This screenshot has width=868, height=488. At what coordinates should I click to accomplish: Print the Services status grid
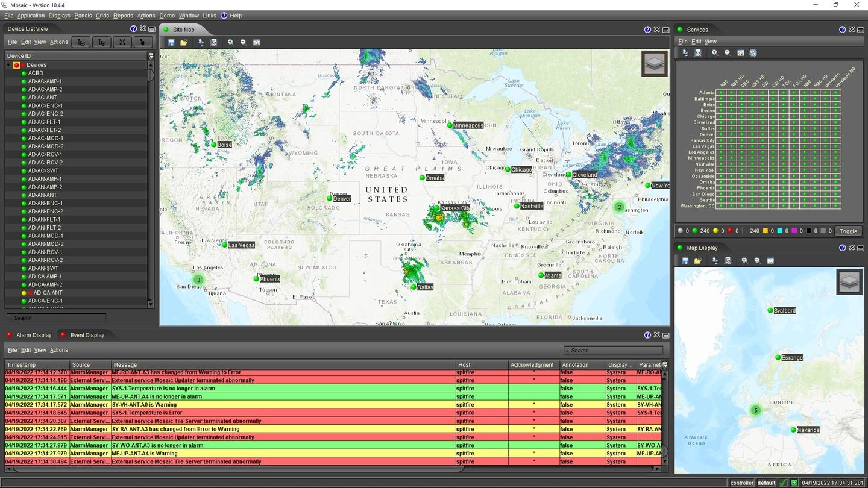pyautogui.click(x=685, y=53)
